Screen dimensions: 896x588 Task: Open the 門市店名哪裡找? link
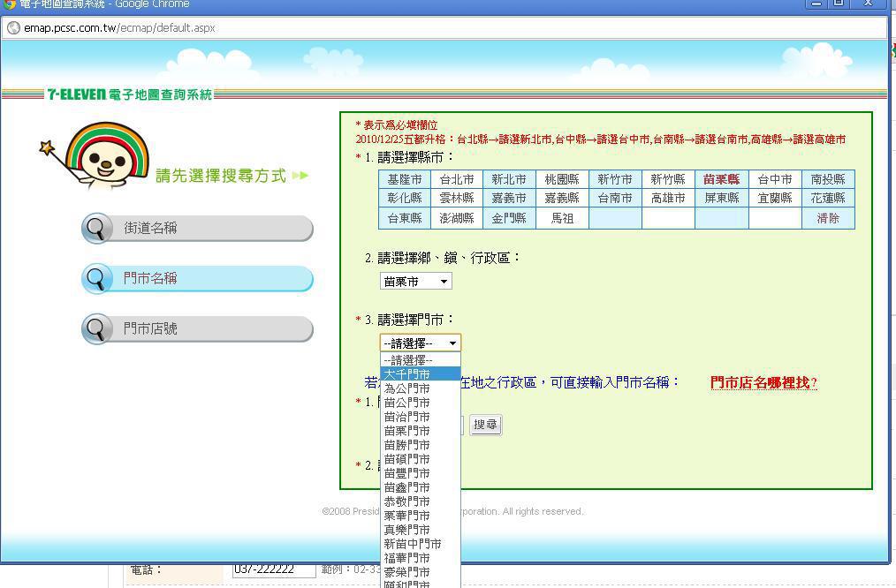click(x=763, y=383)
